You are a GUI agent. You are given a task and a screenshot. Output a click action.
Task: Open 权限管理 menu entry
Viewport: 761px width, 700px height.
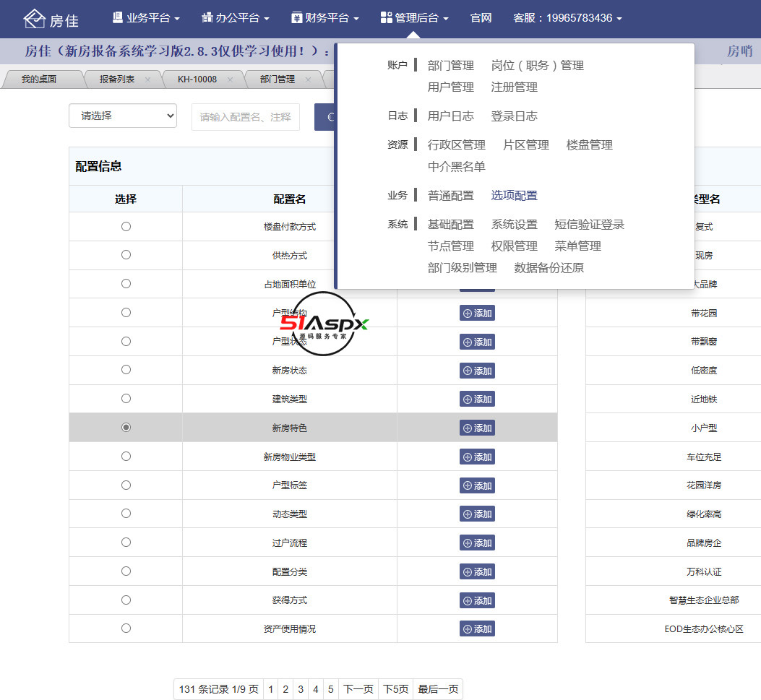click(x=514, y=246)
